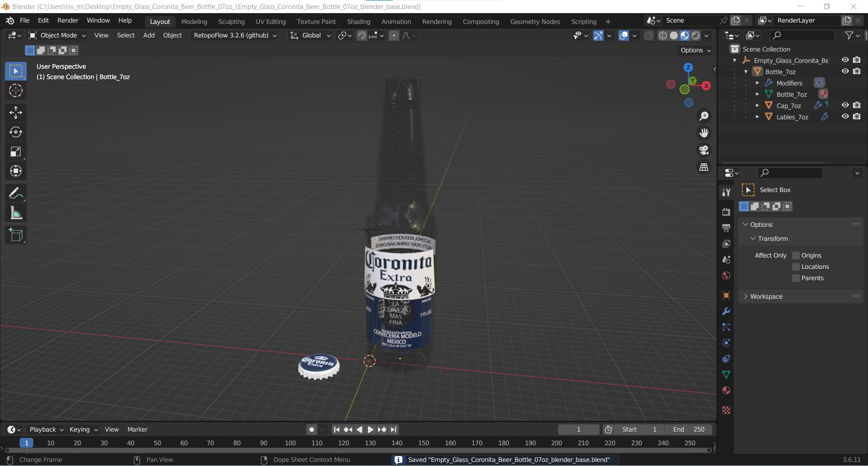Open the Material properties tab
Viewport: 868px width, 466px height.
tap(726, 390)
